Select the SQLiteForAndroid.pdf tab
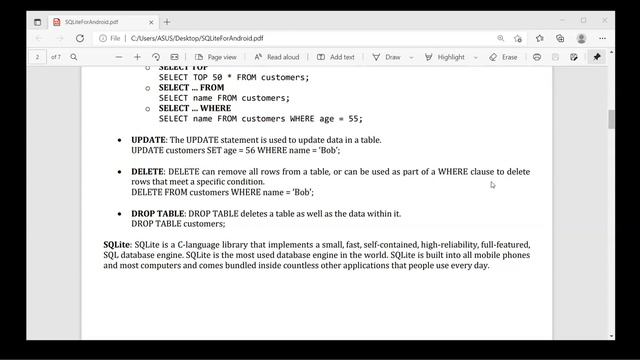 [x=104, y=22]
